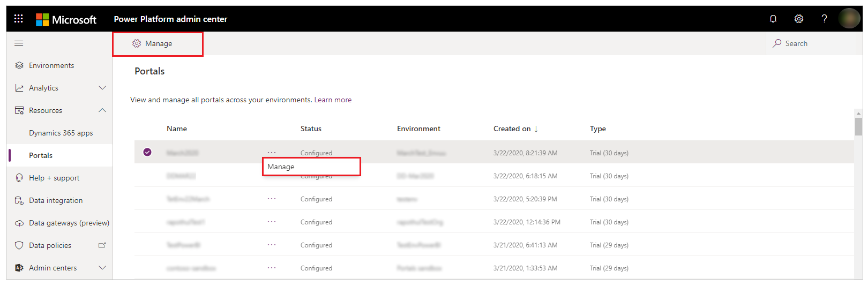Click the Microsoft logo
The height and width of the screenshot is (294, 868).
pos(66,20)
